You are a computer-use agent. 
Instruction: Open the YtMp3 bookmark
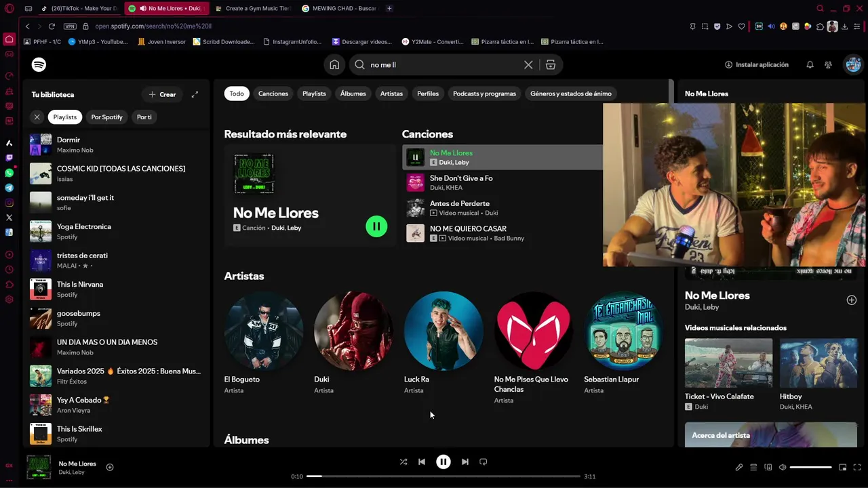pyautogui.click(x=98, y=41)
